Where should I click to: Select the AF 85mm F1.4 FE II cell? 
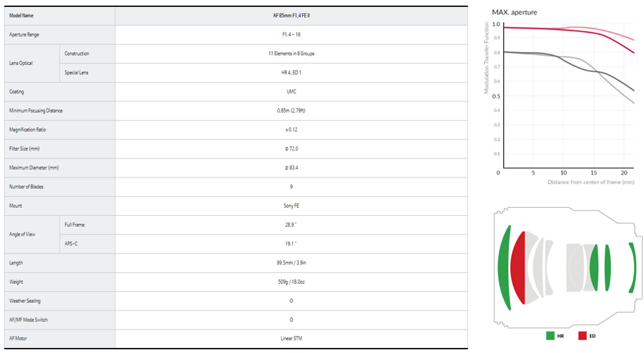[291, 15]
